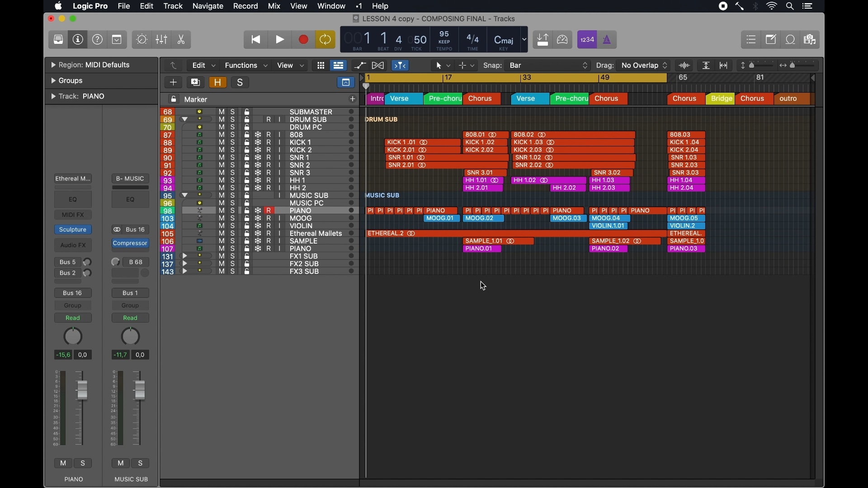Click the Record button

[303, 40]
